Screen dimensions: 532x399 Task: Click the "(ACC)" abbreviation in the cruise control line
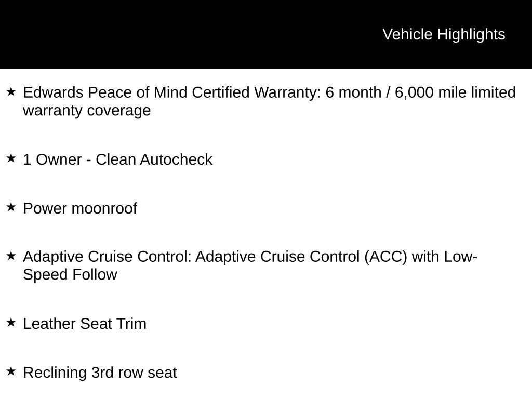point(385,257)
